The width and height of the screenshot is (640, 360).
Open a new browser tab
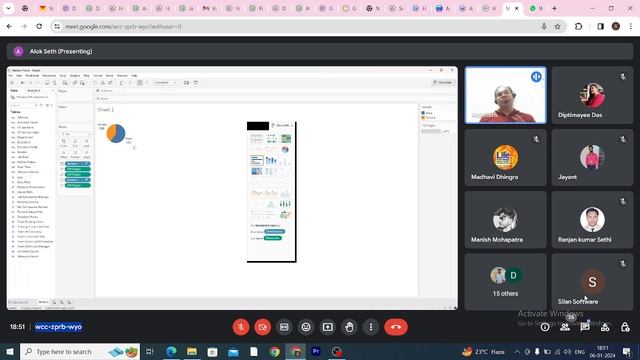click(554, 8)
